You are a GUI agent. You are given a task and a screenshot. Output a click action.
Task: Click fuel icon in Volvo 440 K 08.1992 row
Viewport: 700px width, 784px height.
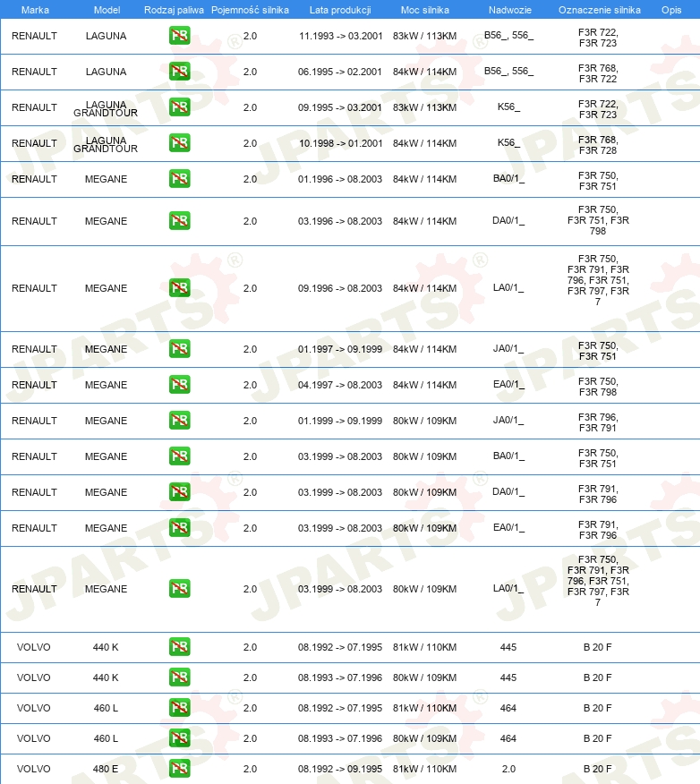coord(180,646)
